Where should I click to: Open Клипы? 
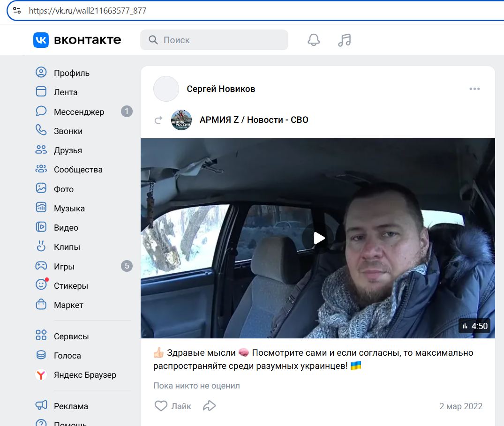pyautogui.click(x=67, y=247)
